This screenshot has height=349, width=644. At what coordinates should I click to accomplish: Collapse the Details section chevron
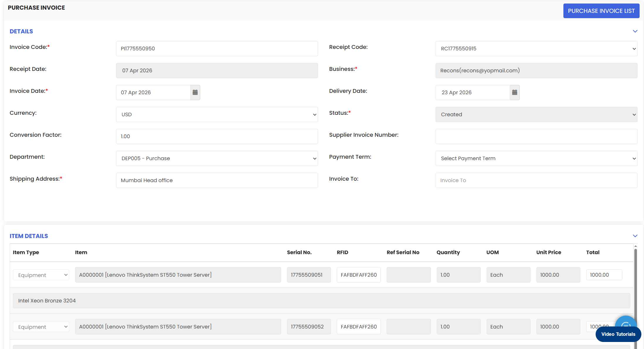coord(635,31)
